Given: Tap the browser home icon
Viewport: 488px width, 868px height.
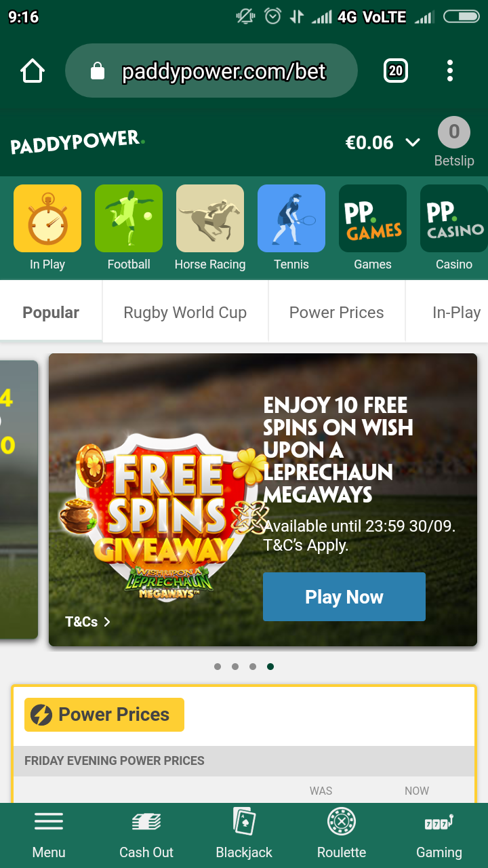Looking at the screenshot, I should click(x=33, y=71).
